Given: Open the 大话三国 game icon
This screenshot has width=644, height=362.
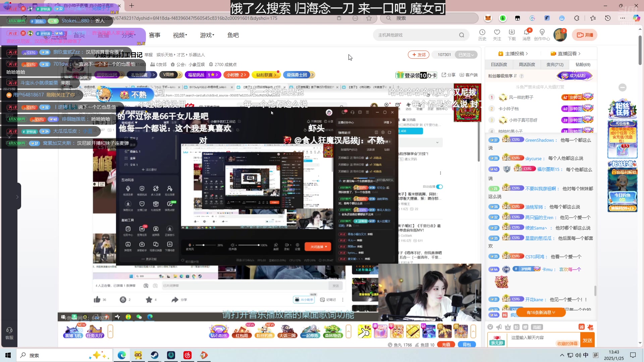Looking at the screenshot, I should (287, 331).
